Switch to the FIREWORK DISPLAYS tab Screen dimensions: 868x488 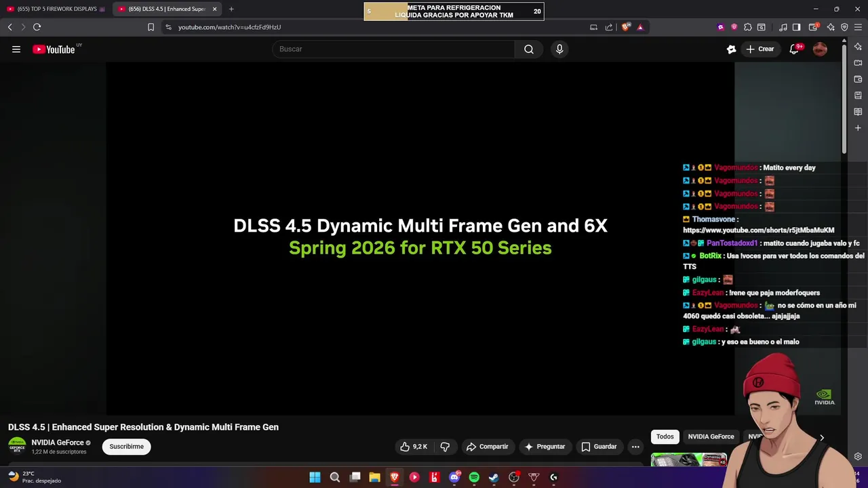point(56,9)
